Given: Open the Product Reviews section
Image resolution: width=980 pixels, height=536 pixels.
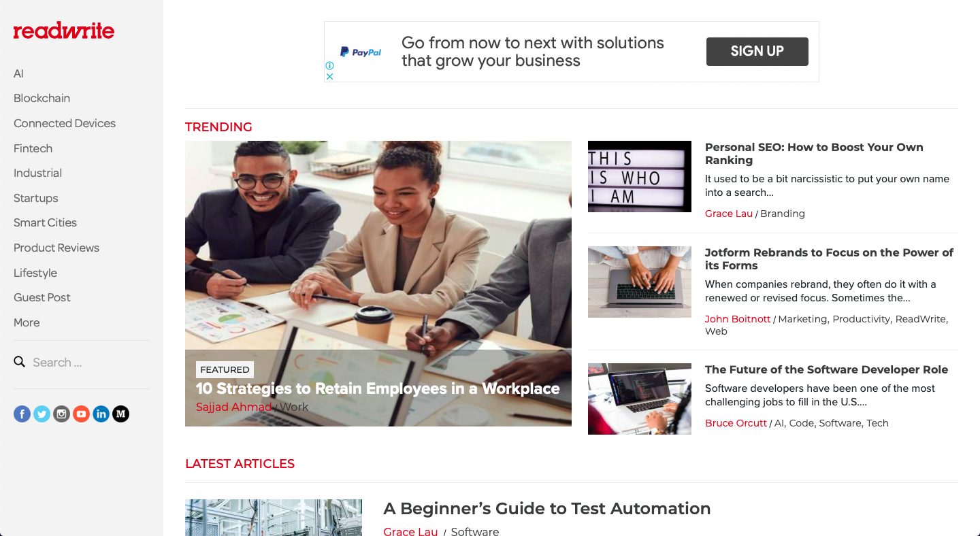Looking at the screenshot, I should point(56,248).
